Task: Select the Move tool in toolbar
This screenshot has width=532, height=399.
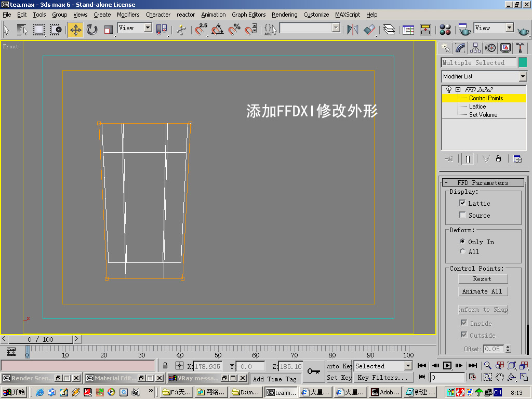Action: coord(75,30)
